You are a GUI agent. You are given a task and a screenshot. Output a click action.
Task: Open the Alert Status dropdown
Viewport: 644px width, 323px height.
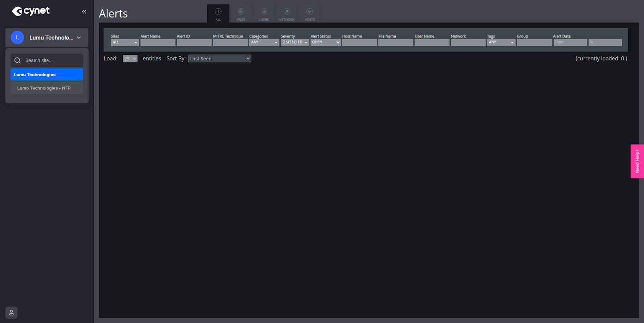325,42
